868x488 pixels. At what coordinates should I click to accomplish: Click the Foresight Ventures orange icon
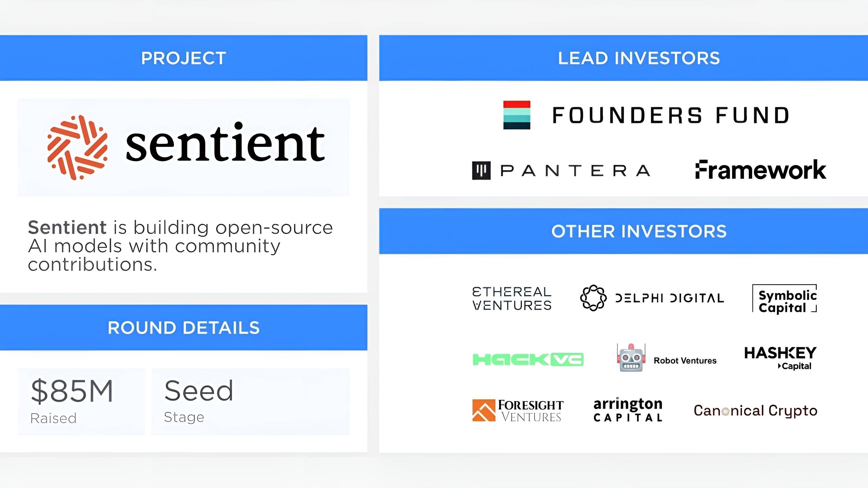[x=484, y=410]
